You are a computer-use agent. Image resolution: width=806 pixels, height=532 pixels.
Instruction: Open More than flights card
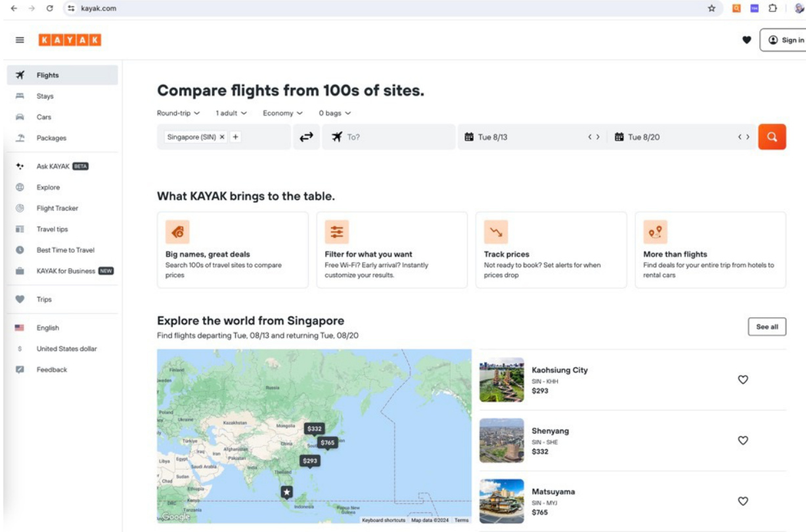click(711, 250)
